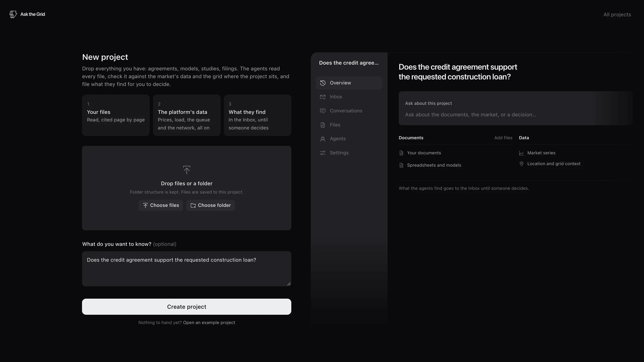Click the Inbox envelope icon

coord(323,97)
